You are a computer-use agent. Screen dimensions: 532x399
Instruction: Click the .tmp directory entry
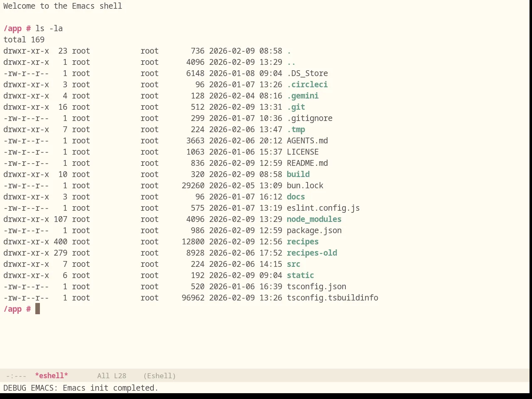coord(296,129)
